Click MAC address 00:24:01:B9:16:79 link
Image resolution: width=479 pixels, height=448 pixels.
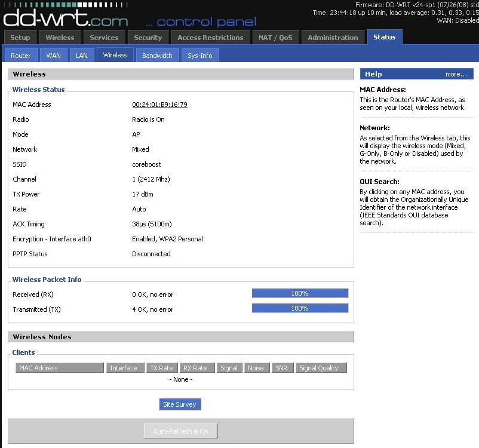pyautogui.click(x=159, y=105)
